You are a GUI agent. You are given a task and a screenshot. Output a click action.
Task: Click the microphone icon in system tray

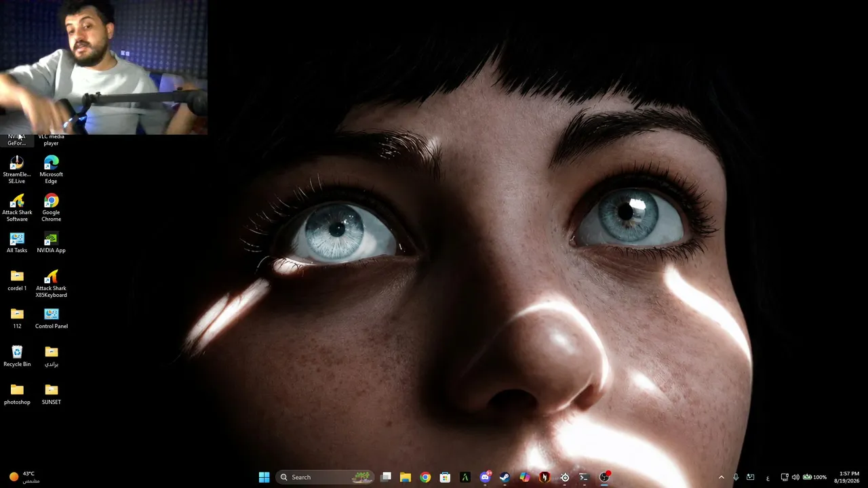coord(736,477)
